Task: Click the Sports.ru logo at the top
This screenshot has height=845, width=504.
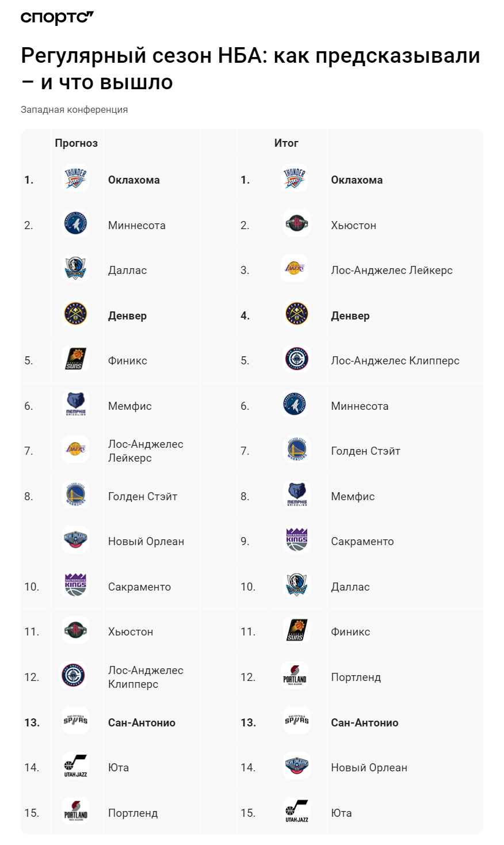Action: (x=57, y=17)
